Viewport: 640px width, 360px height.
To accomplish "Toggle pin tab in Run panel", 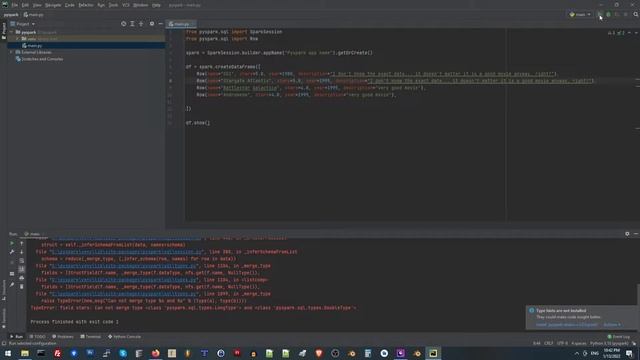I will tap(12, 284).
